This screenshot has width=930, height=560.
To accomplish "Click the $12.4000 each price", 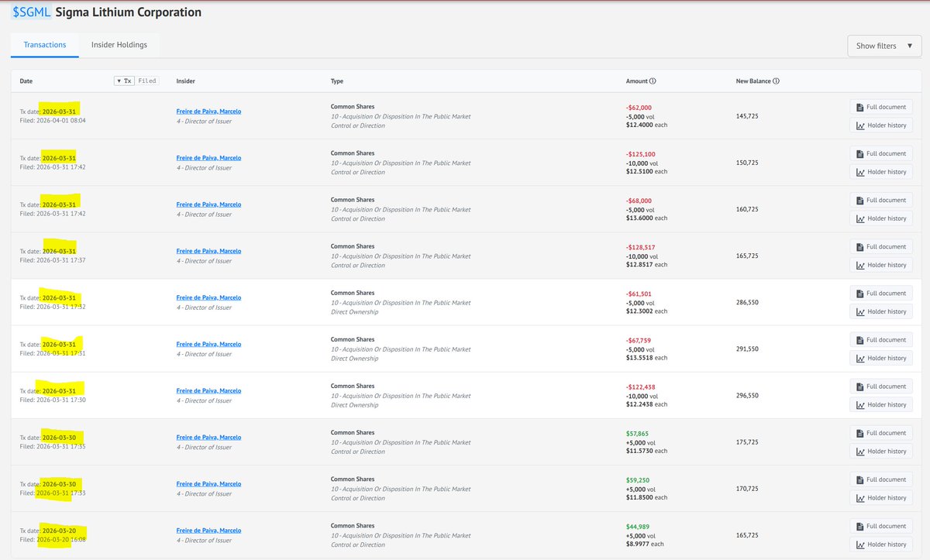I will (x=646, y=125).
